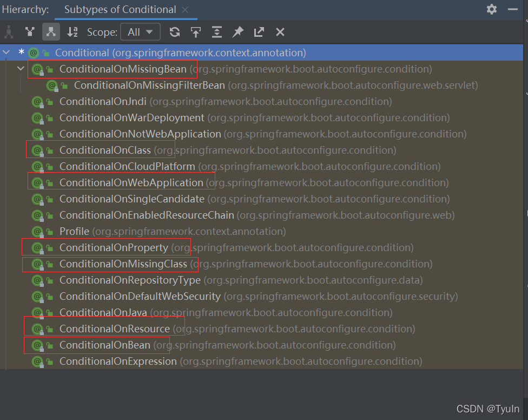The image size is (528, 420).
Task: Click annotation icon beside ConditionalOnMissingFilterBean
Action: pyautogui.click(x=52, y=85)
